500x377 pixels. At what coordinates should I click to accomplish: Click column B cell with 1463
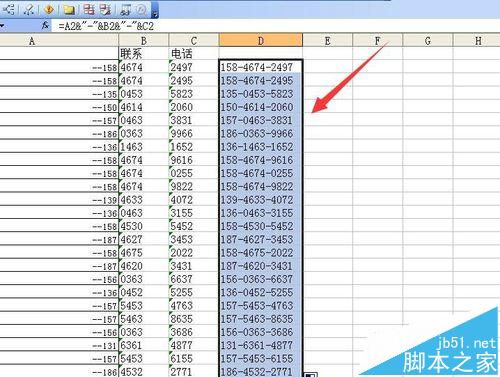click(x=144, y=147)
